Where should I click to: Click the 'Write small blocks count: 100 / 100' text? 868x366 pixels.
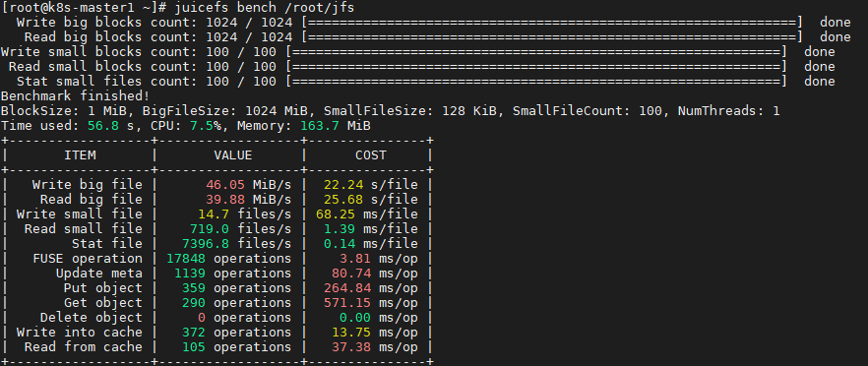click(x=139, y=52)
